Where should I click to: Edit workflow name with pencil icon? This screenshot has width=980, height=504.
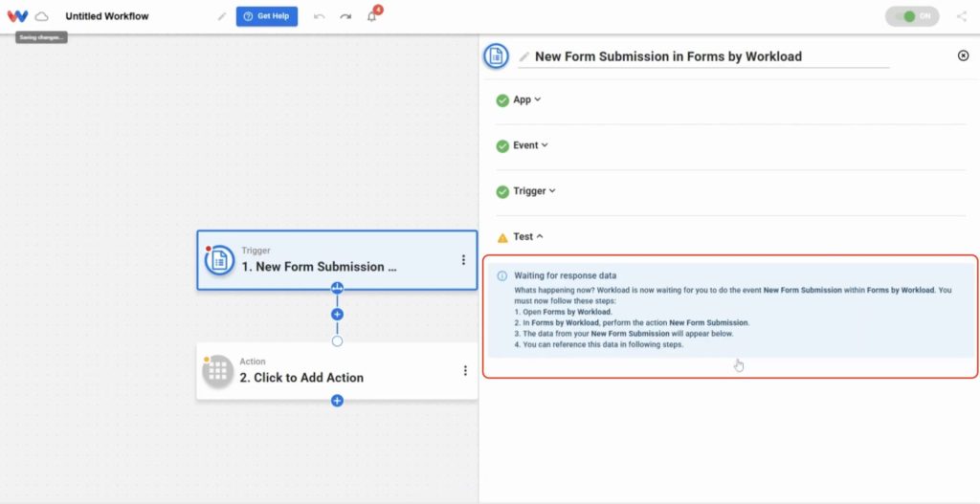[222, 16]
